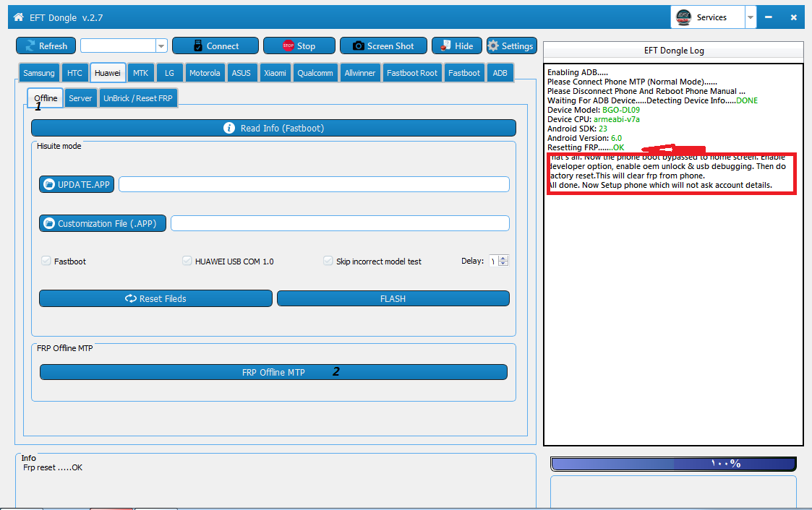
Task: Click the Frp reset OK info text
Action: [x=53, y=467]
